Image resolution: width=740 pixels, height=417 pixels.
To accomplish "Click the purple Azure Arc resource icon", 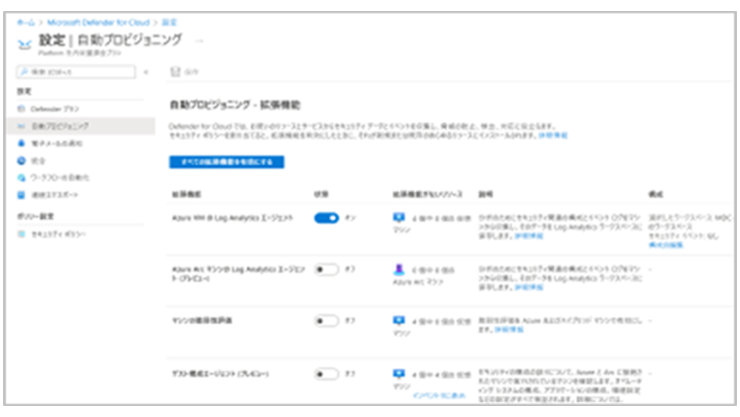I will click(399, 269).
